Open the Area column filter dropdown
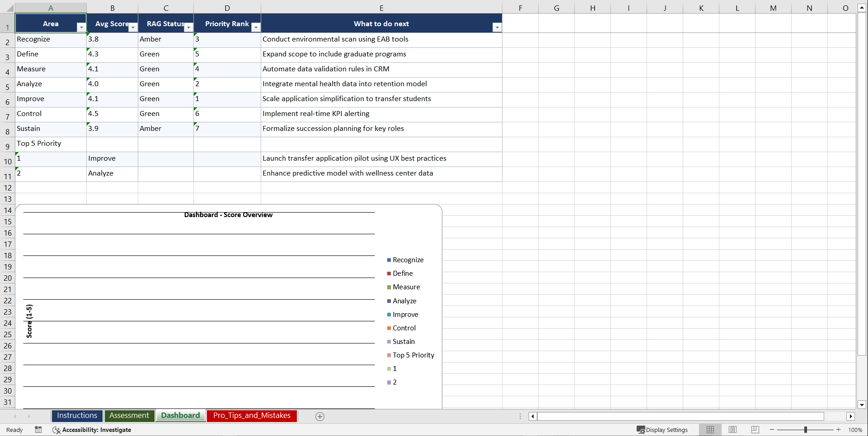This screenshot has width=868, height=436. [81, 27]
